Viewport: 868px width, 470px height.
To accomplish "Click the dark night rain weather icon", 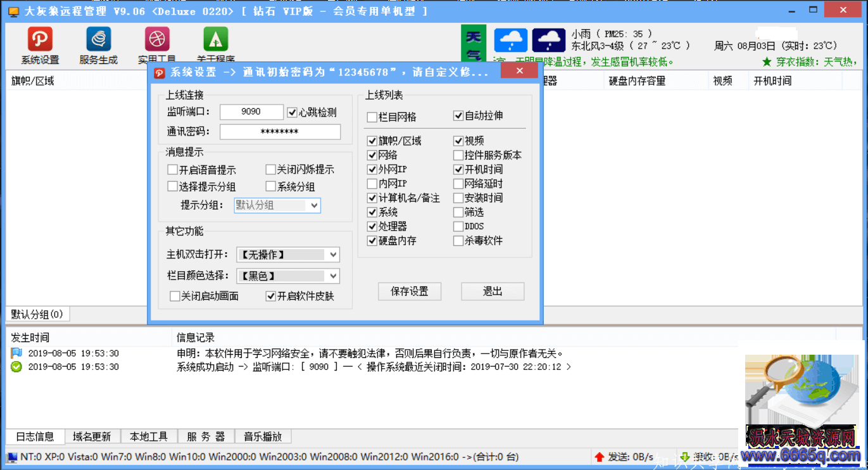I will 549,40.
